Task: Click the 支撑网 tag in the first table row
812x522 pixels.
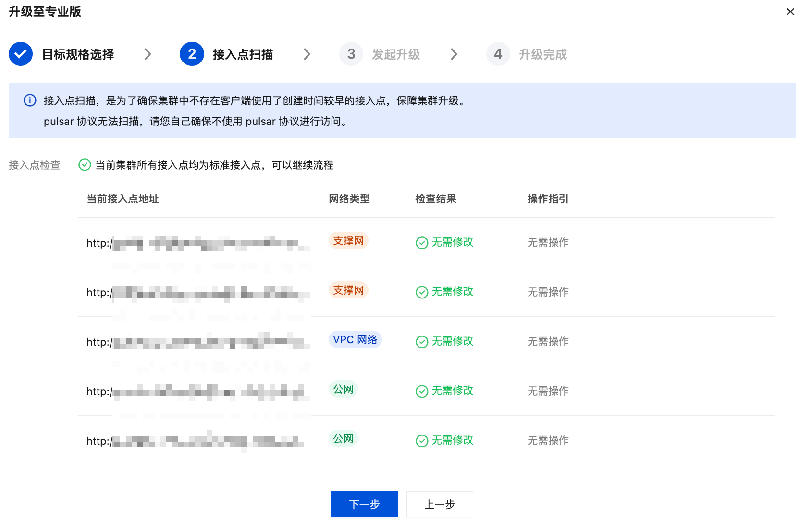Action: [348, 240]
